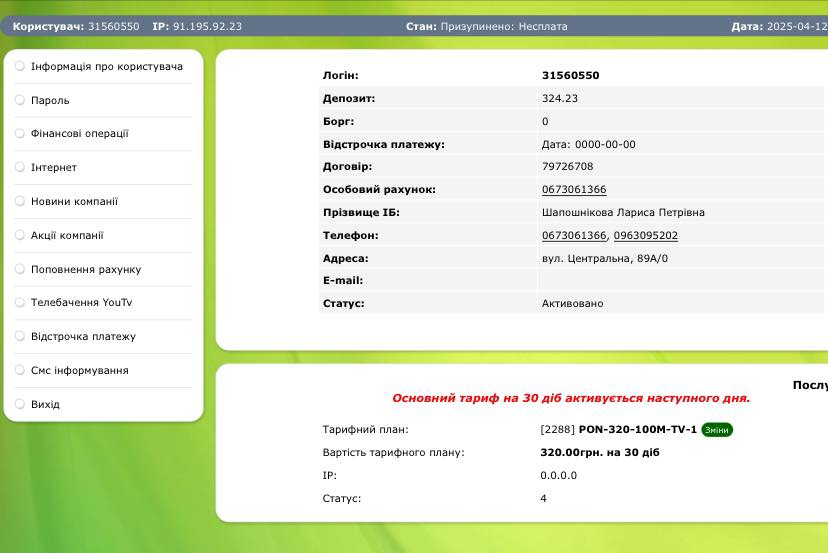The image size is (828, 553).
Task: Open the Пароль menu item
Action: (x=50, y=100)
